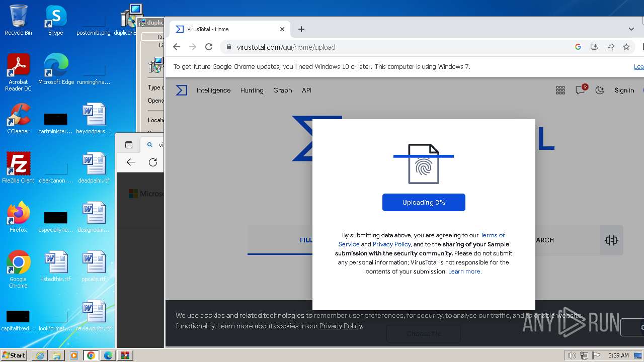This screenshot has height=362, width=644.
Task: Open Windows Media Player from taskbar
Action: click(x=74, y=355)
